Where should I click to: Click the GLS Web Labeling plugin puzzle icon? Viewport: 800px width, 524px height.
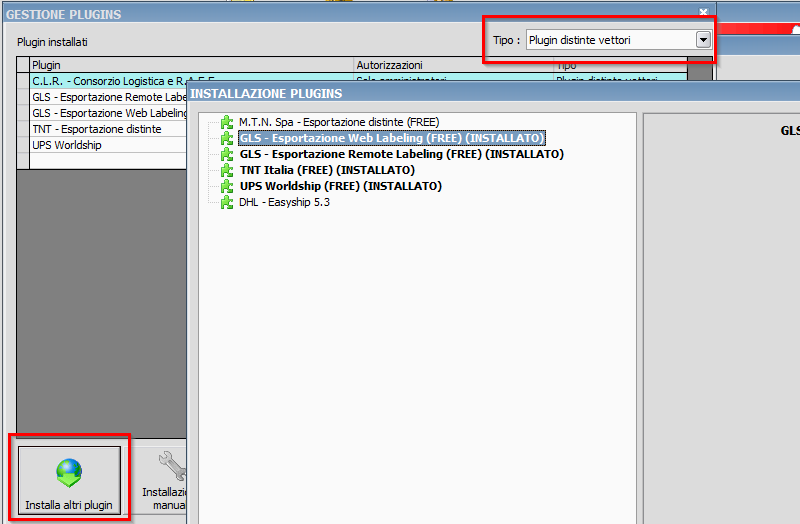pos(227,138)
